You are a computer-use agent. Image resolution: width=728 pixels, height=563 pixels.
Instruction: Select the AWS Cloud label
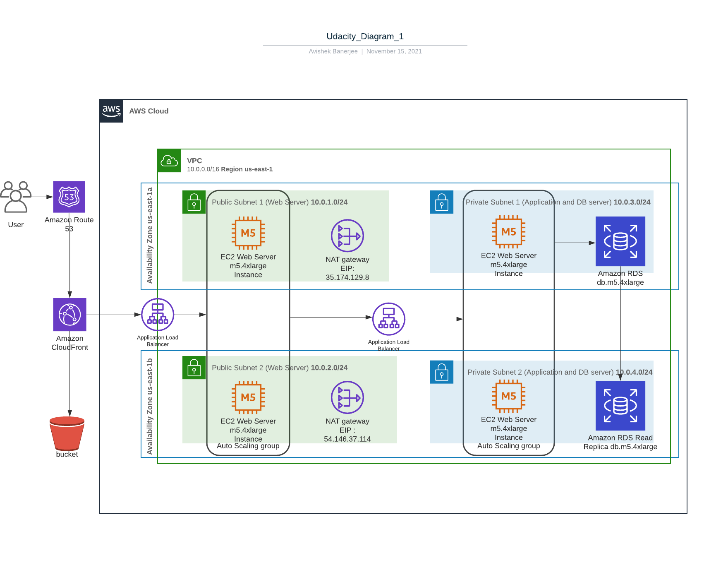pos(149,111)
